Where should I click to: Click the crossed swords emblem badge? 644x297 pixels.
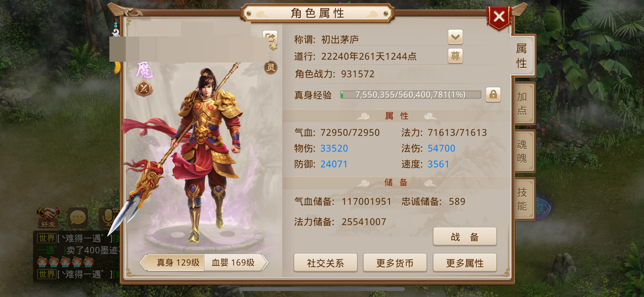pyautogui.click(x=144, y=89)
